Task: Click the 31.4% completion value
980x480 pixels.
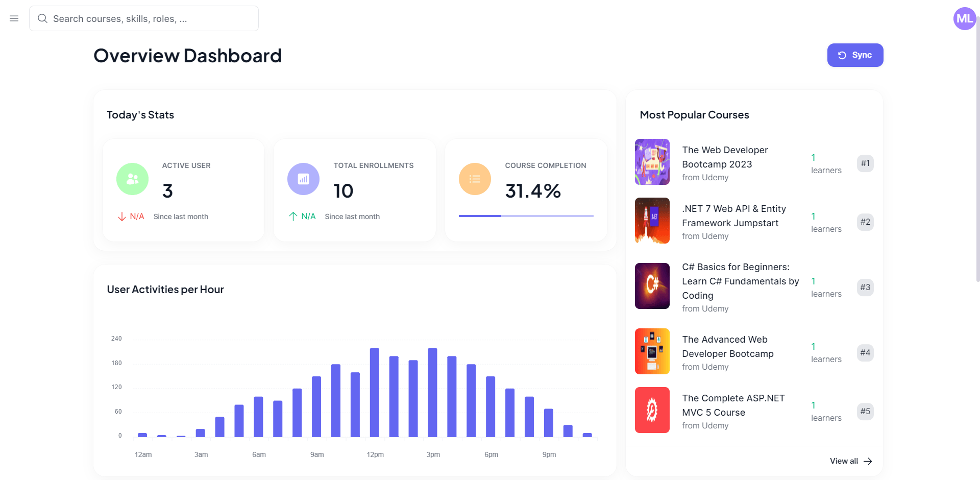Action: point(533,191)
